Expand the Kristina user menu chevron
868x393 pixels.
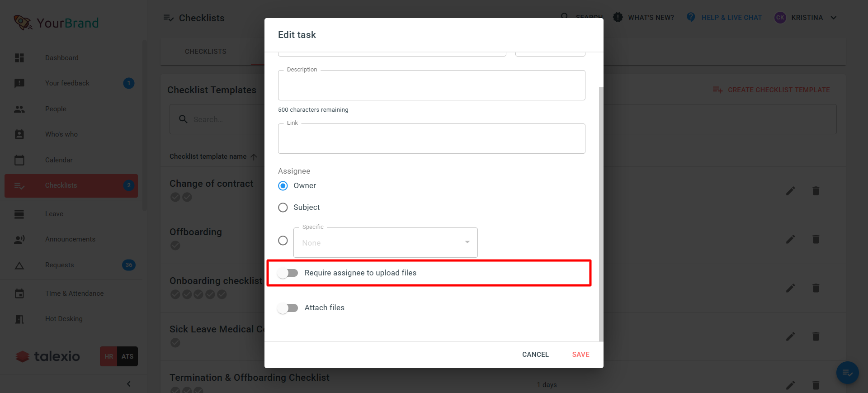(x=834, y=18)
